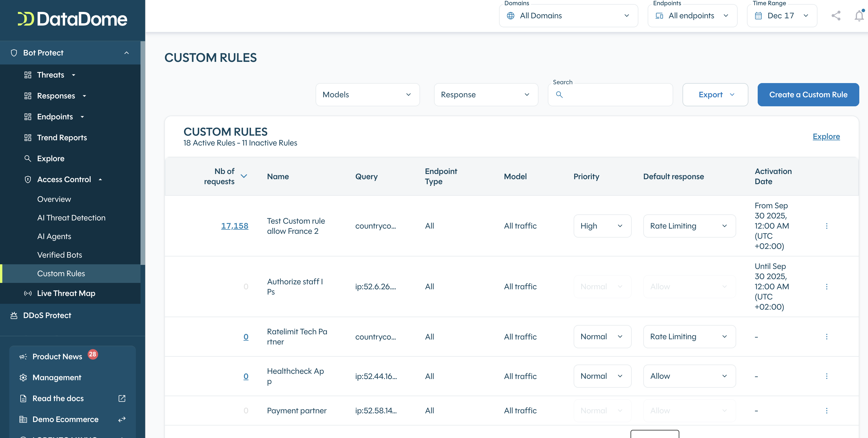
Task: Open the Models filter dropdown
Action: [367, 95]
